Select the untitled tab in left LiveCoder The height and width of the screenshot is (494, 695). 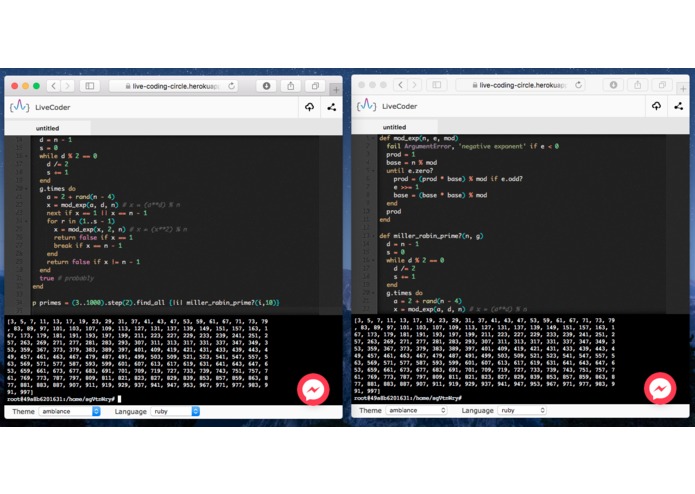(47, 128)
